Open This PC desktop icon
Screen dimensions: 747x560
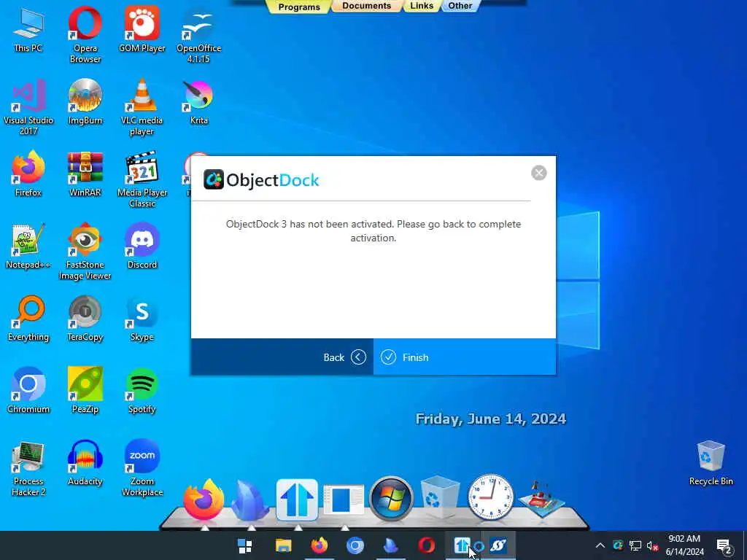coord(28,30)
